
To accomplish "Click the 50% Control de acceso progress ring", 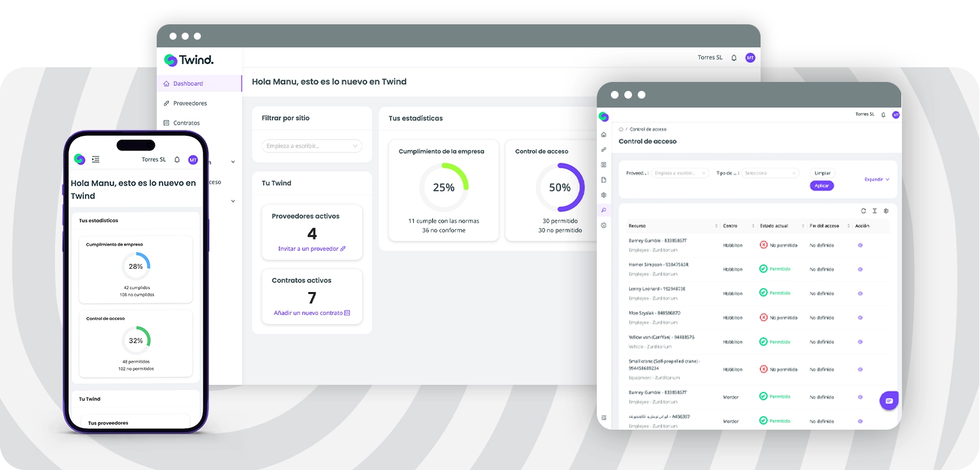I will 560,188.
